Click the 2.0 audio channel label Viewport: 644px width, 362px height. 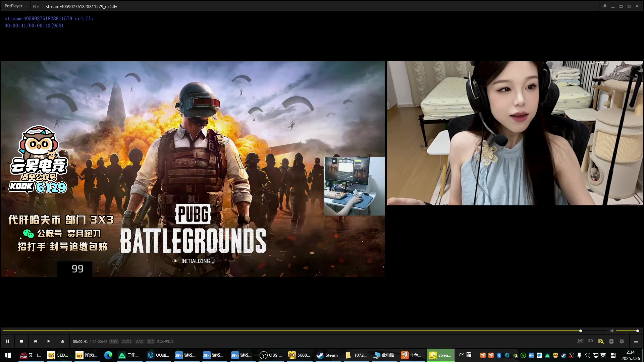click(151, 342)
